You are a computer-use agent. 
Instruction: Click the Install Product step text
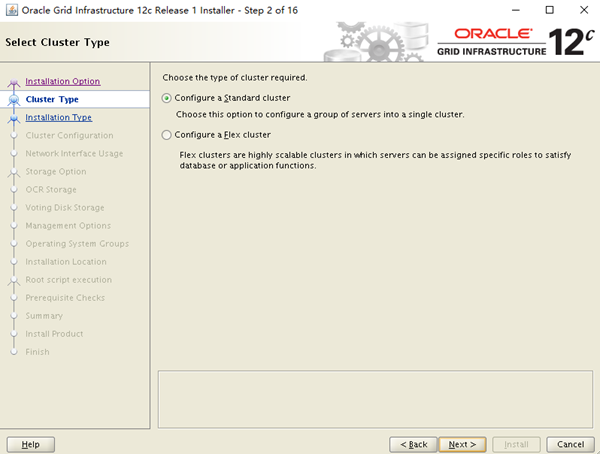click(x=54, y=333)
